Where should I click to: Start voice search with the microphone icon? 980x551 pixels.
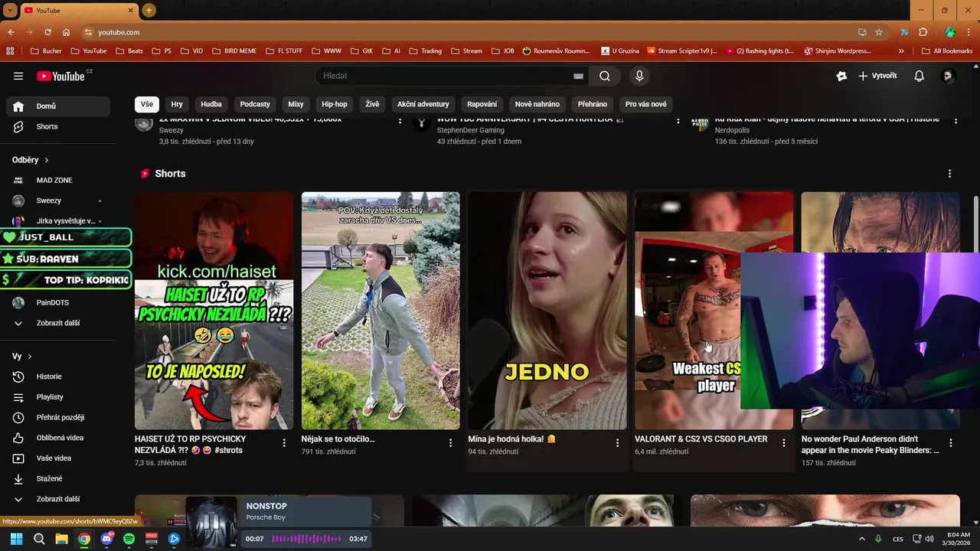point(639,76)
